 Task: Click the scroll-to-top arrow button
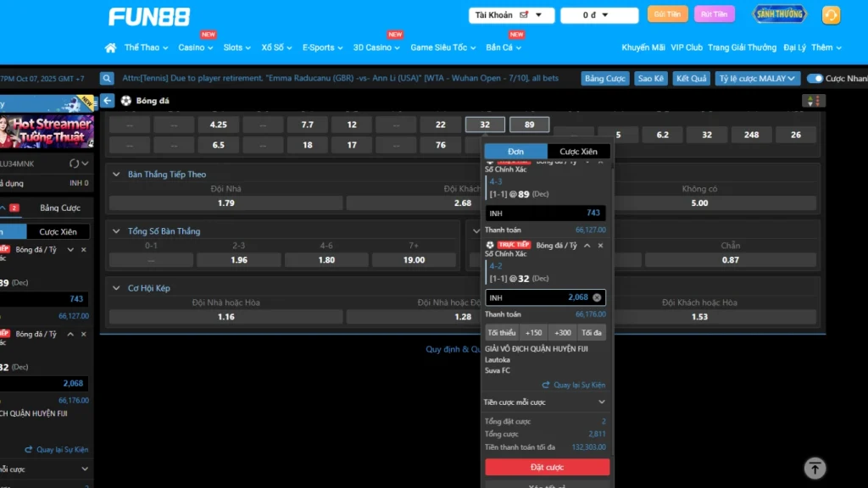[815, 468]
